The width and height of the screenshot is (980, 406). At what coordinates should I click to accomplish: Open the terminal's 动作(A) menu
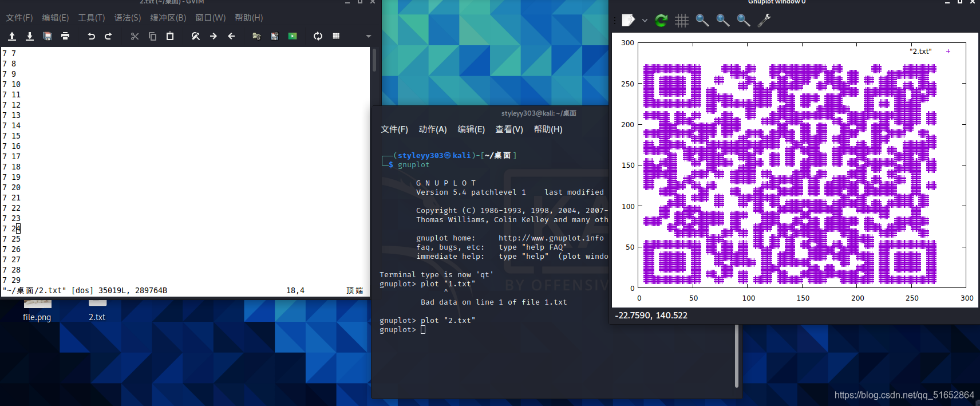click(x=433, y=129)
